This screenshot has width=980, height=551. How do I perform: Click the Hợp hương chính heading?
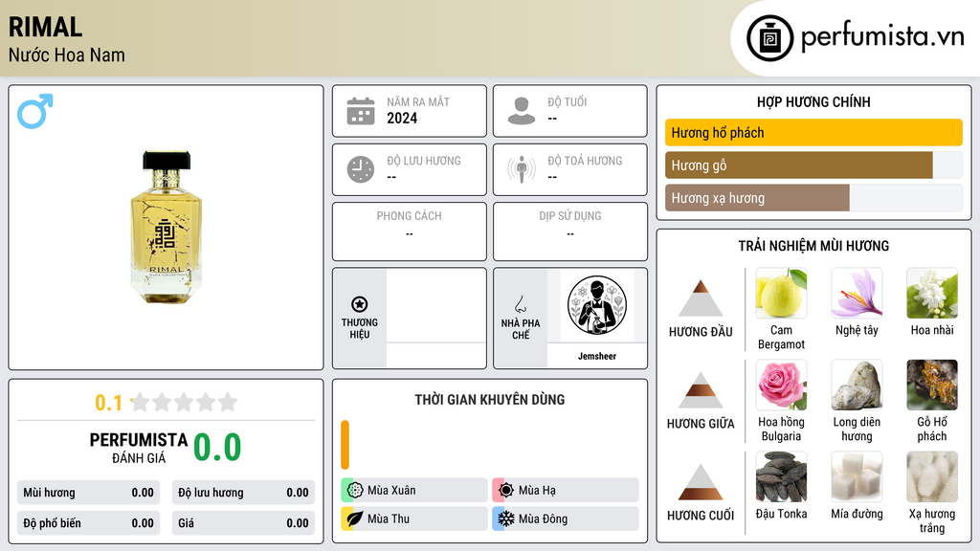click(x=813, y=101)
